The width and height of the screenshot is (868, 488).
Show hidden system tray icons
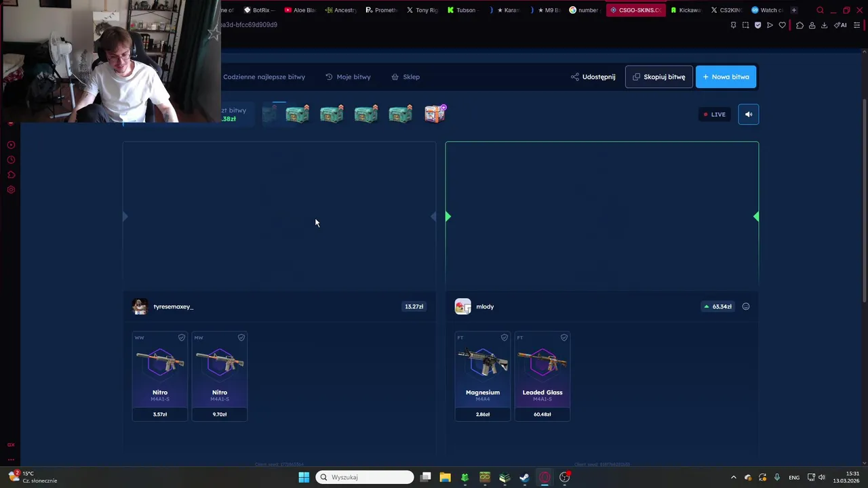tap(733, 477)
